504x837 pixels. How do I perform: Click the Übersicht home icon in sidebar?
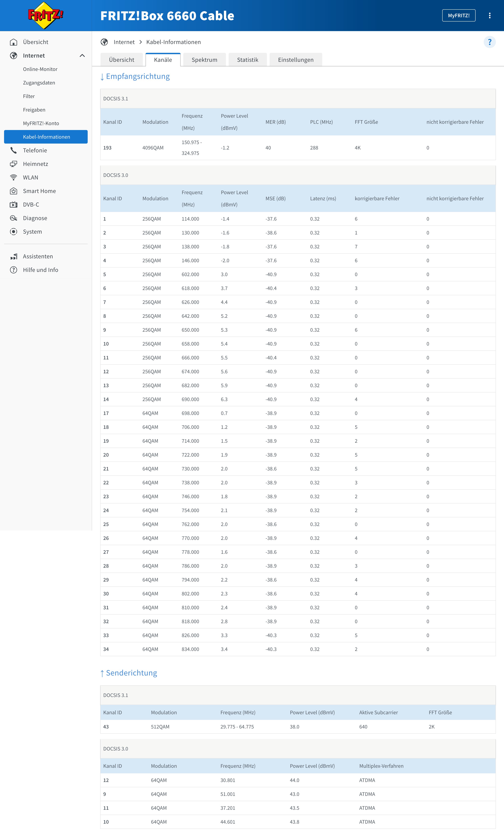tap(14, 42)
